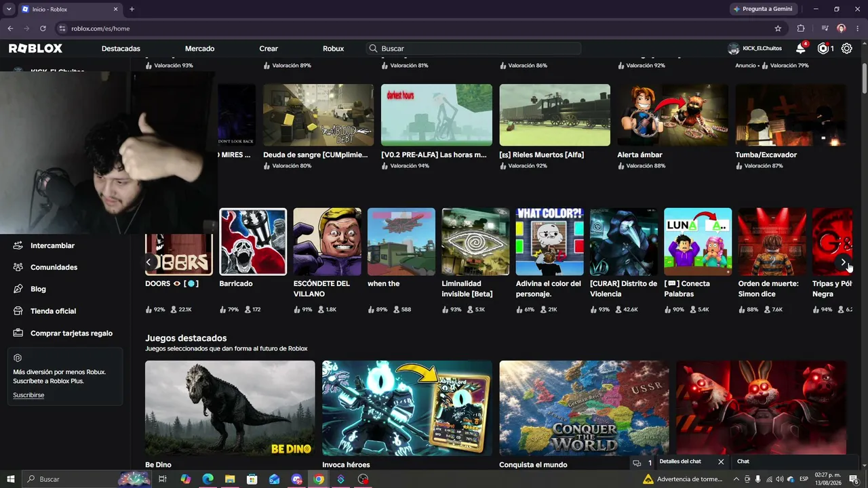Click the Comprar tarjetas regalo icon
Image resolution: width=868 pixels, height=488 pixels.
[x=18, y=333]
